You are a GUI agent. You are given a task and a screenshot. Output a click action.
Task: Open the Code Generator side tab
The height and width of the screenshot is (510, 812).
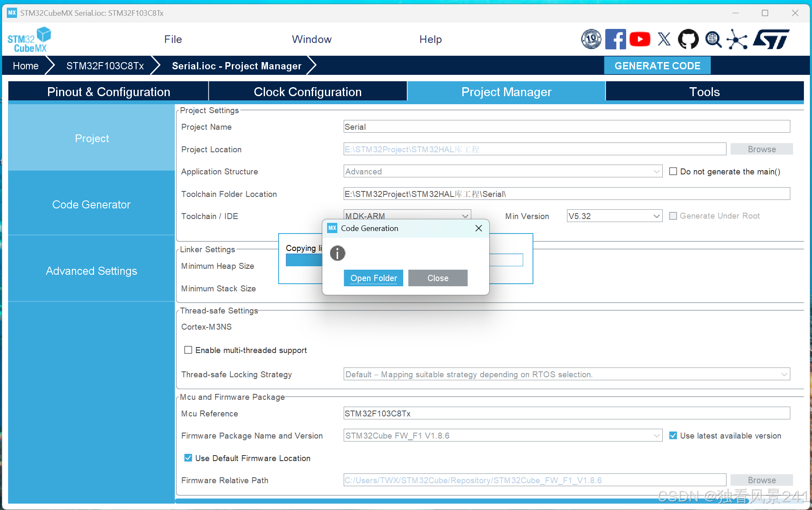point(91,204)
